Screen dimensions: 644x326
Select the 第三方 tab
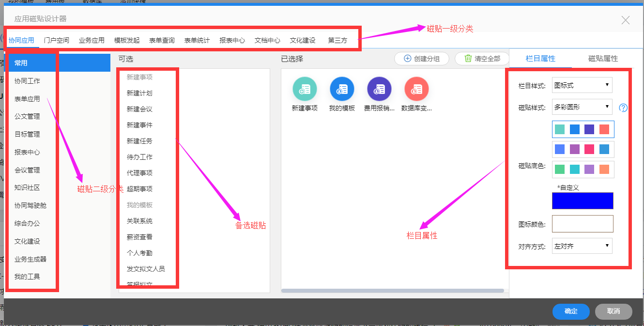tap(337, 40)
